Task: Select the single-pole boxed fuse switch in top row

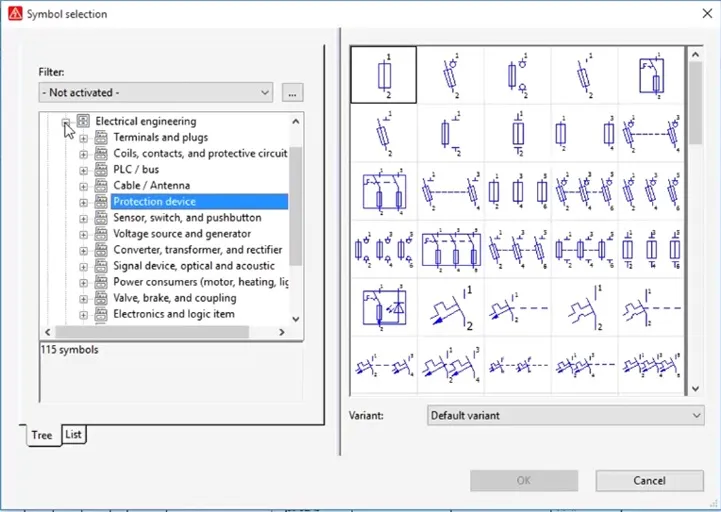Action: pos(651,75)
